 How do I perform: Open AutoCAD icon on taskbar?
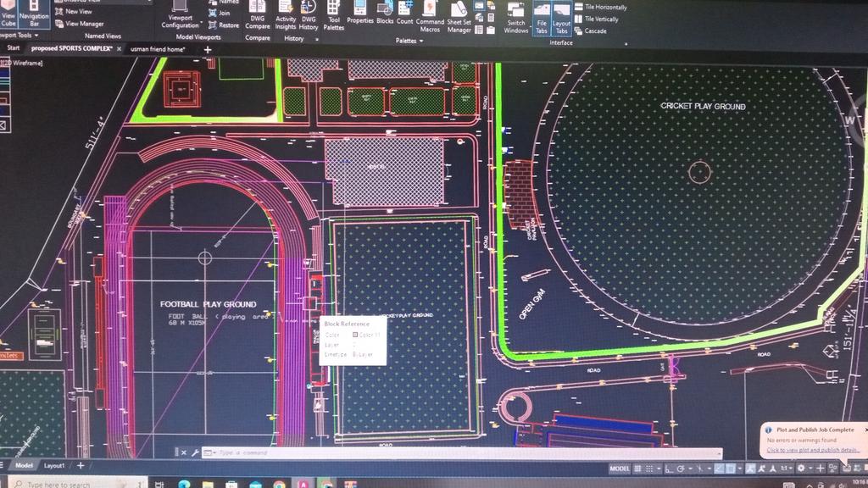303,485
